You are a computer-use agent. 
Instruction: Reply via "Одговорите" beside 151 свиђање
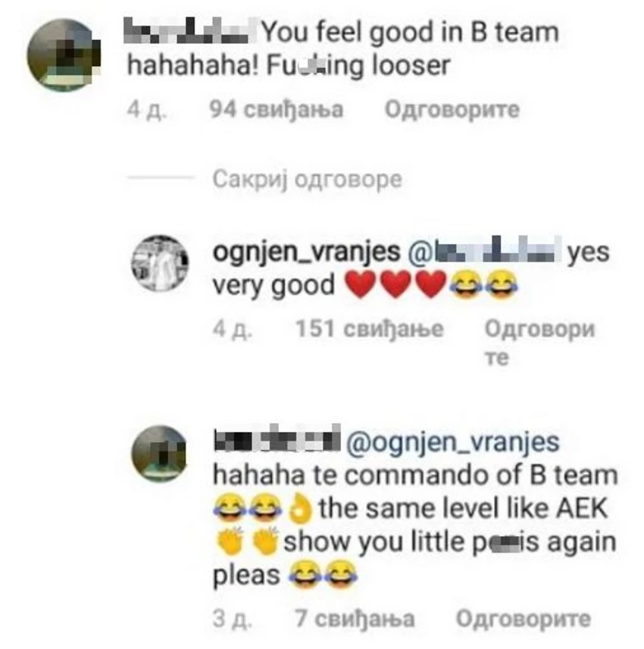click(539, 343)
